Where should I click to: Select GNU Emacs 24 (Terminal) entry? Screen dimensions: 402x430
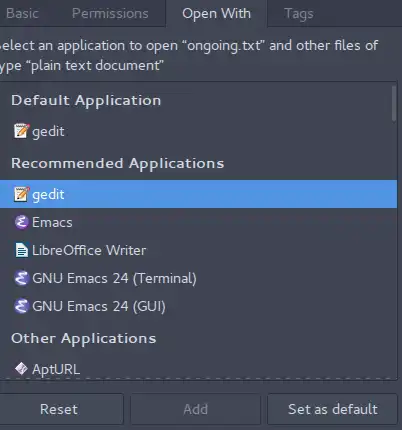[198, 278]
